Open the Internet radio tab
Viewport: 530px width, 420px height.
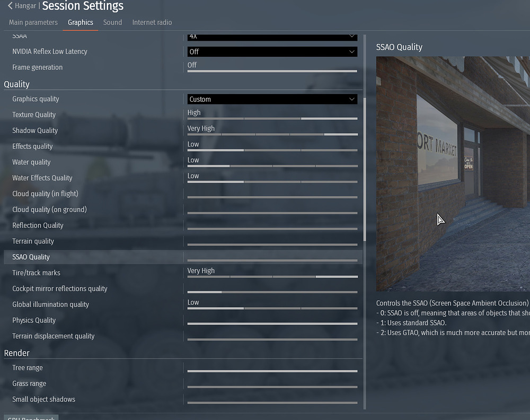(x=152, y=22)
